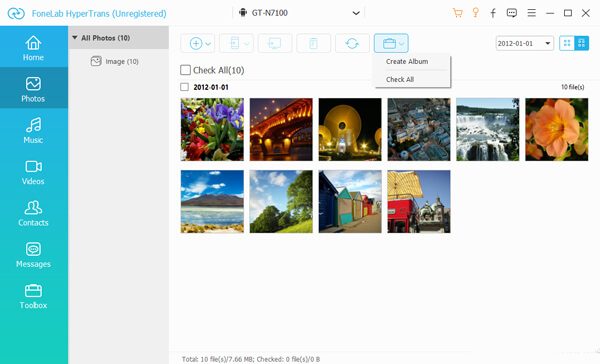
Task: Click the 10 file(s) count label
Action: (572, 87)
